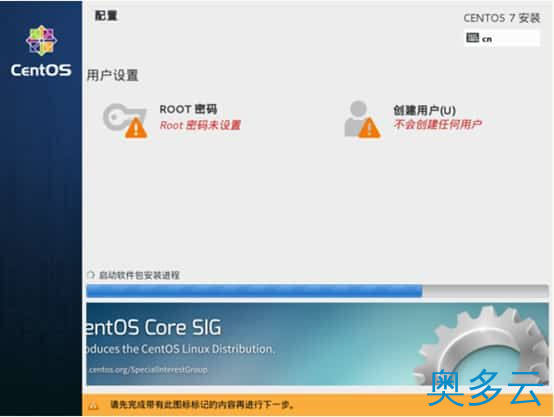Screen dimensions: 554x417
Task: Select the cn keyboard layout field
Action: coord(502,38)
